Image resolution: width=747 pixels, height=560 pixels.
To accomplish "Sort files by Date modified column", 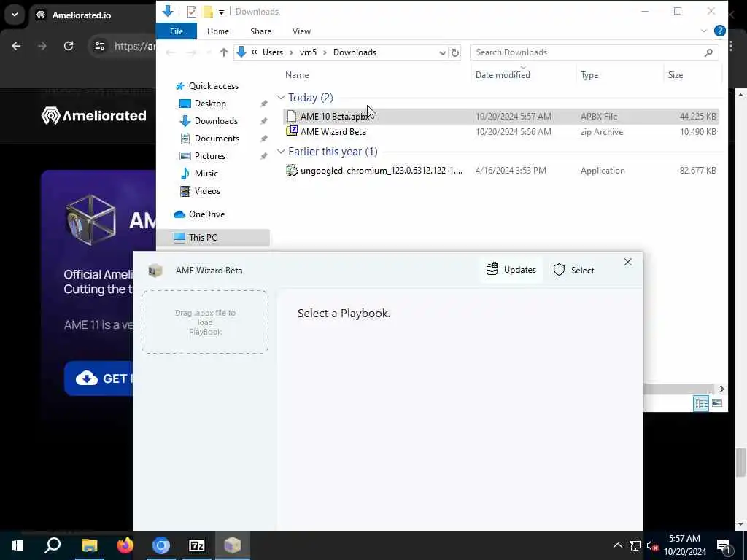I will click(x=503, y=75).
